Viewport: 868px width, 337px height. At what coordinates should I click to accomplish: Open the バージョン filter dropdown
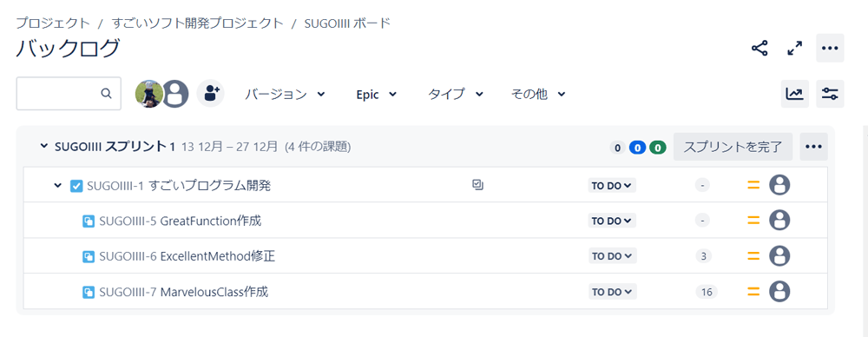click(285, 94)
